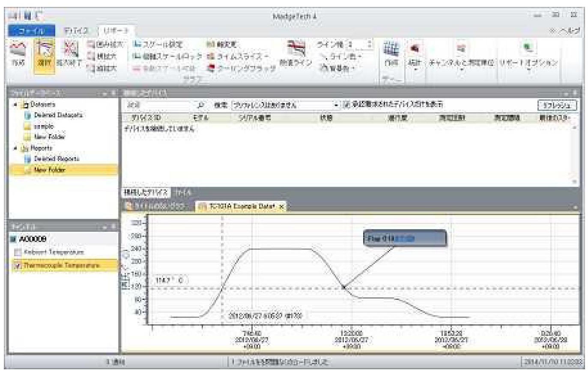
Task: Open the 検索 preference dropdown
Action: 336,105
